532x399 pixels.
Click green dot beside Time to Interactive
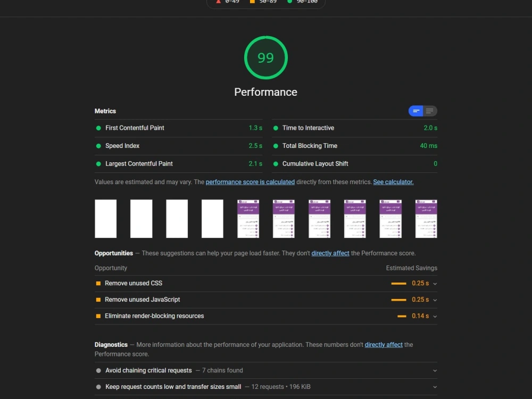tap(276, 128)
